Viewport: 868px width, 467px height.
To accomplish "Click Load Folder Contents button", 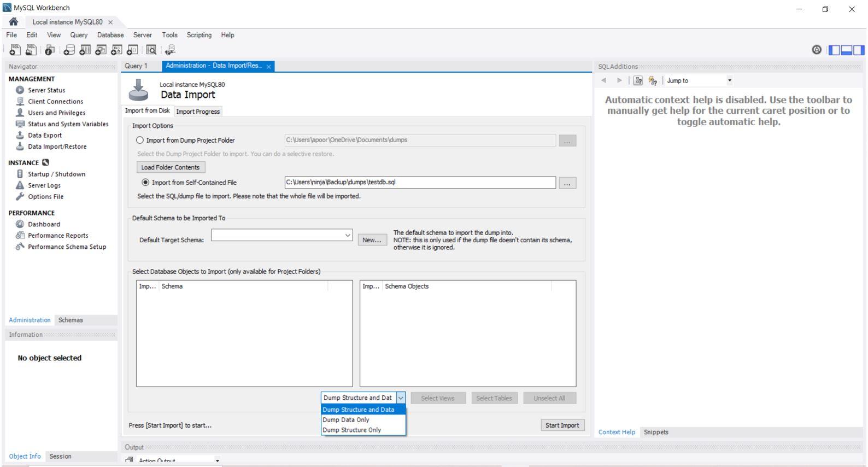I will [171, 167].
